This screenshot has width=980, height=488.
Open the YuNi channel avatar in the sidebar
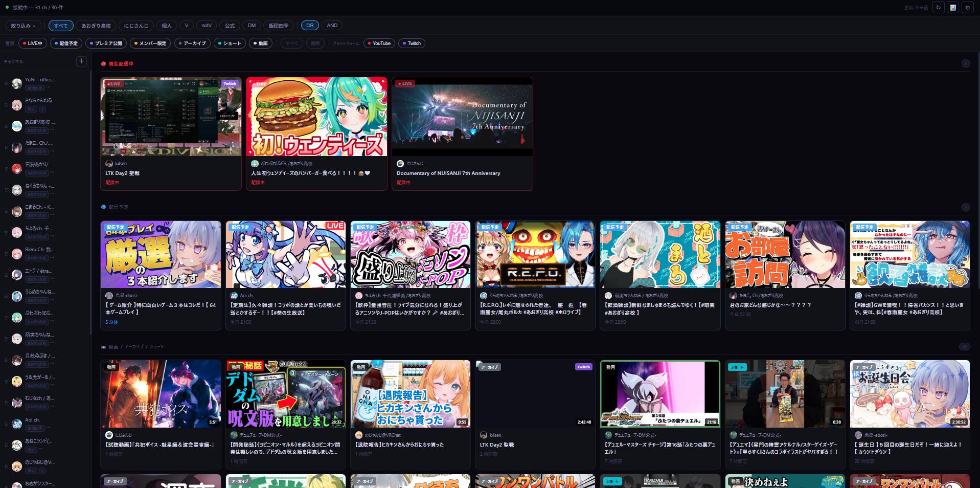pyautogui.click(x=17, y=83)
